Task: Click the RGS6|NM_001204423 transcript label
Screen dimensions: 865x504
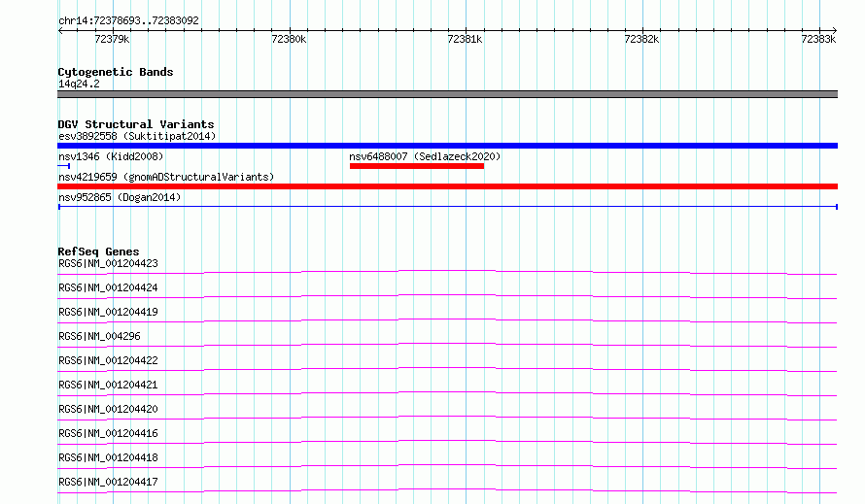Action: pyautogui.click(x=108, y=263)
